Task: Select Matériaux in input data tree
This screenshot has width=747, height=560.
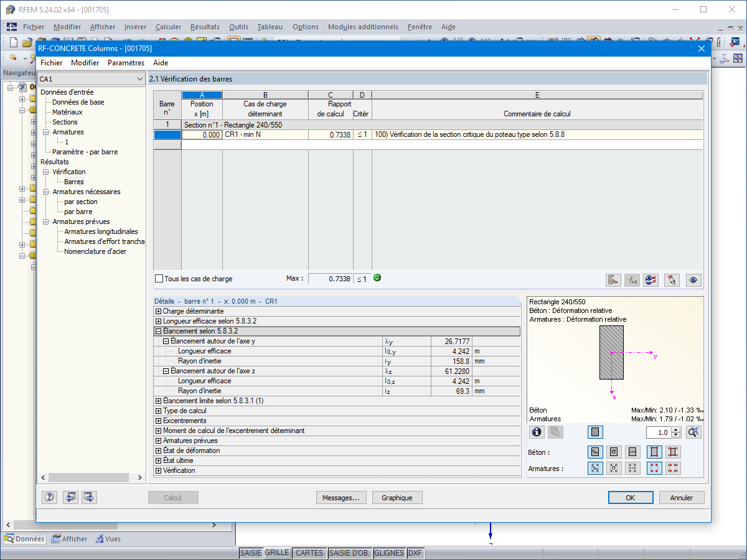Action: 67,112
